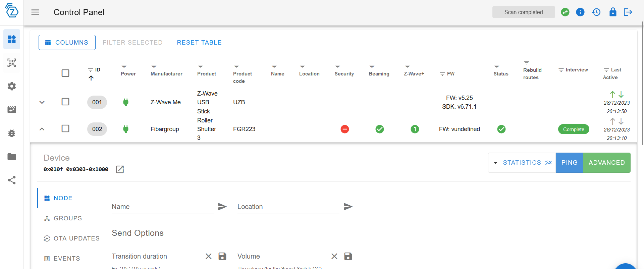Image resolution: width=644 pixels, height=269 pixels.
Task: Open the Statistics dropdown arrow
Action: click(x=495, y=163)
